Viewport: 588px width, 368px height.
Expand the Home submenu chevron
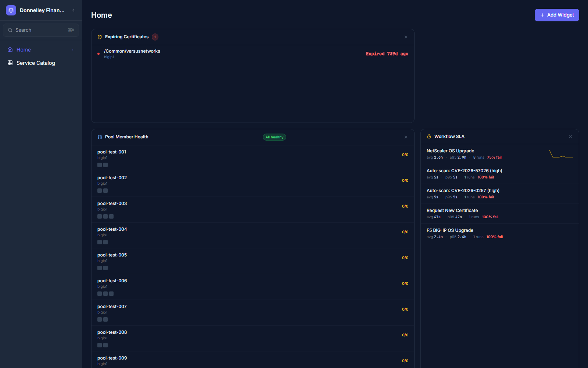click(72, 50)
